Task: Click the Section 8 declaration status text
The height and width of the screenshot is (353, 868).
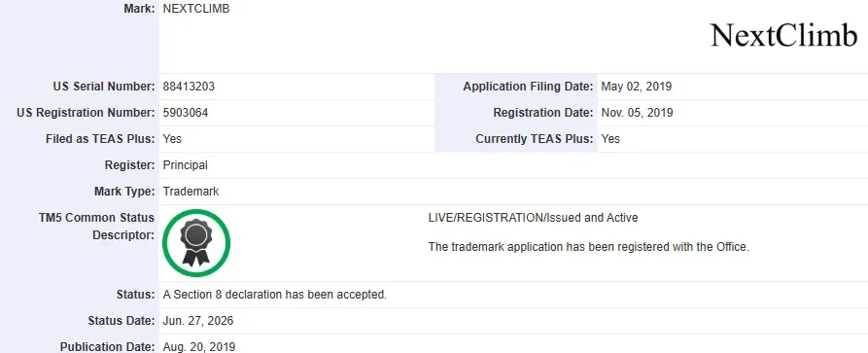Action: click(274, 295)
